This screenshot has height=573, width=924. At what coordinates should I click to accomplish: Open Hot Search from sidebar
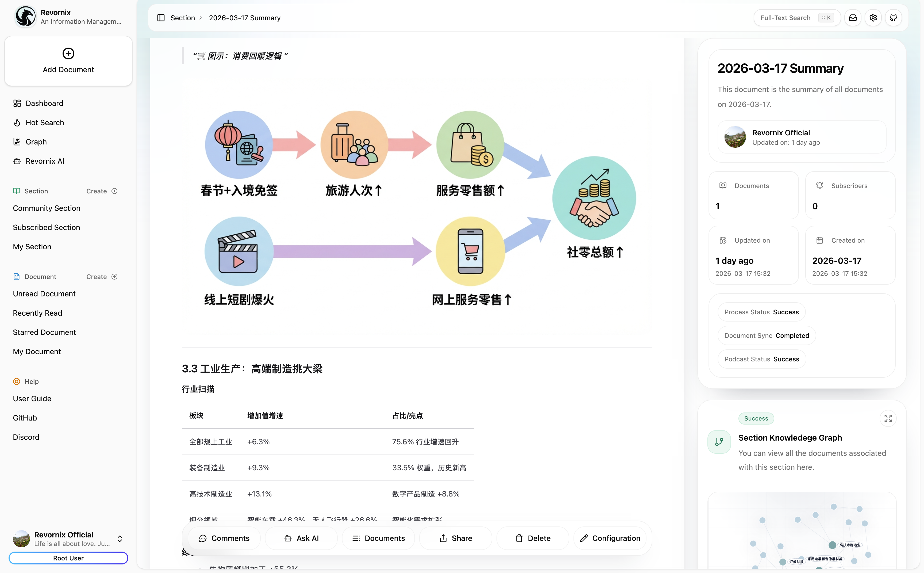[45, 123]
